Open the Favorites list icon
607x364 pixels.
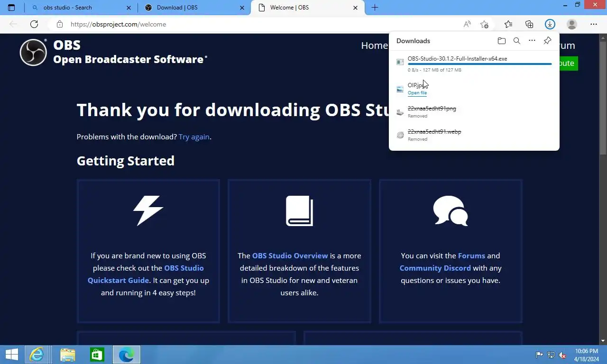(508, 24)
